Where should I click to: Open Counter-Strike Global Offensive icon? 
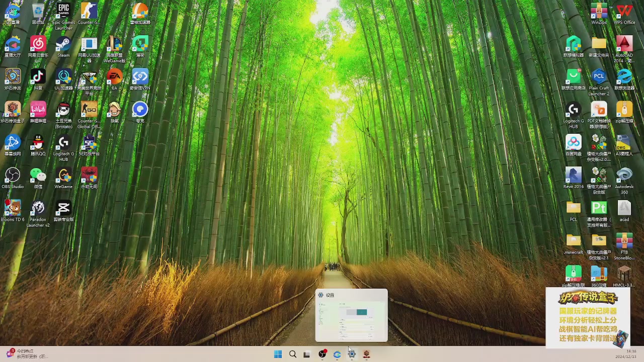pyautogui.click(x=89, y=115)
